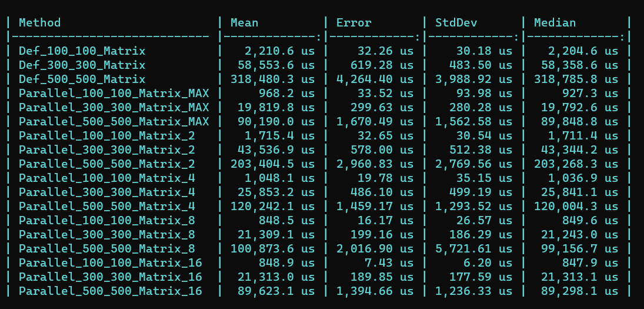
Task: Click the 4,264.40 us error value
Action: (x=375, y=79)
